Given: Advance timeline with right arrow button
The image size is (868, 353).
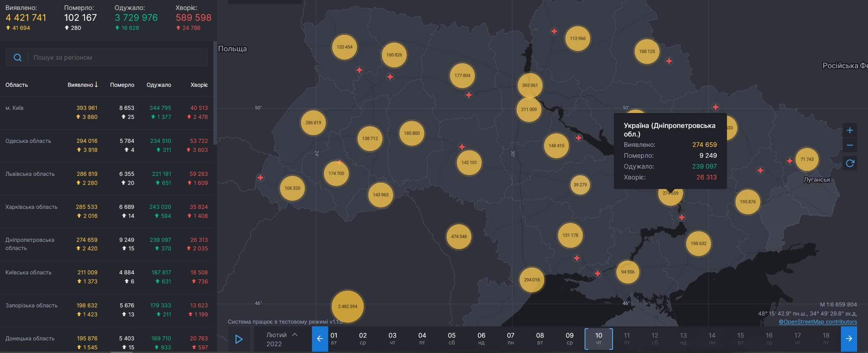Looking at the screenshot, I should point(849,339).
